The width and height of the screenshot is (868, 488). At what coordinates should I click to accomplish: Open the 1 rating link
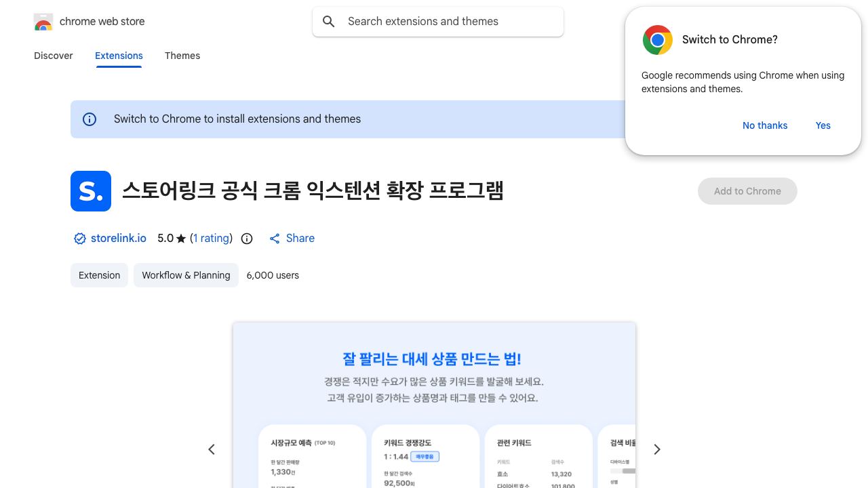212,239
